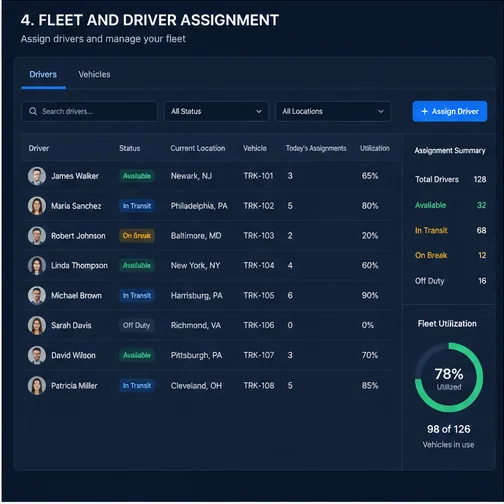Click vehicle TRK-101

[258, 176]
